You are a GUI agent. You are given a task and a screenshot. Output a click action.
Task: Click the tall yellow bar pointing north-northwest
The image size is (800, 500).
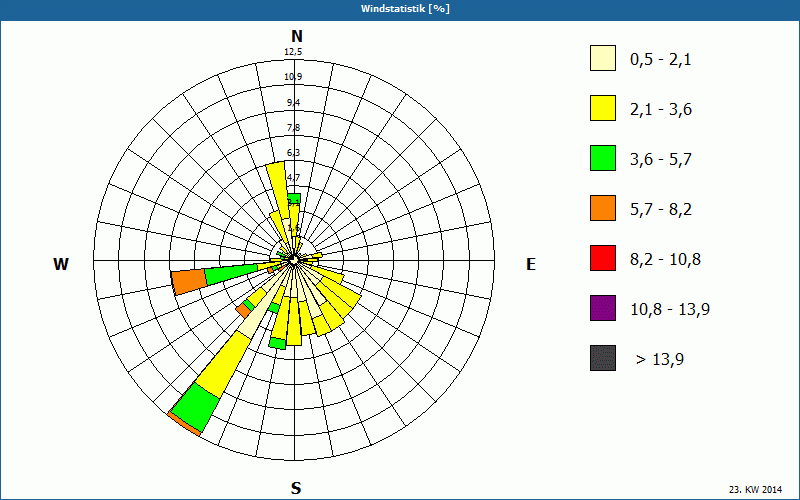click(280, 189)
